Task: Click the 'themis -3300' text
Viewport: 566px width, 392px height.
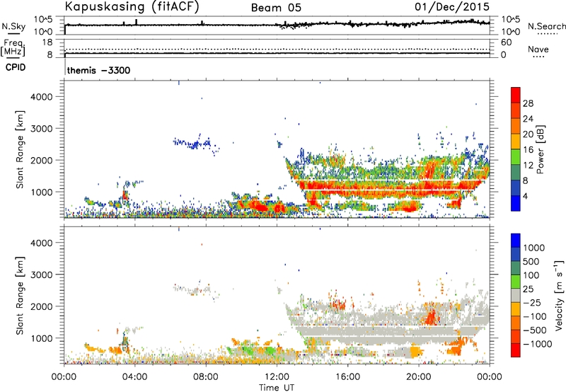Action: click(98, 70)
